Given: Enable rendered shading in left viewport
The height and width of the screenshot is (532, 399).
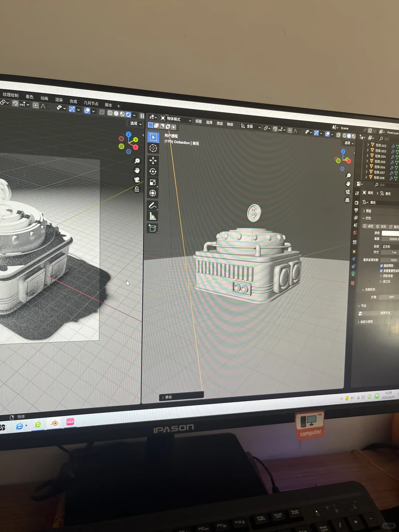Looking at the screenshot, I should click(128, 115).
